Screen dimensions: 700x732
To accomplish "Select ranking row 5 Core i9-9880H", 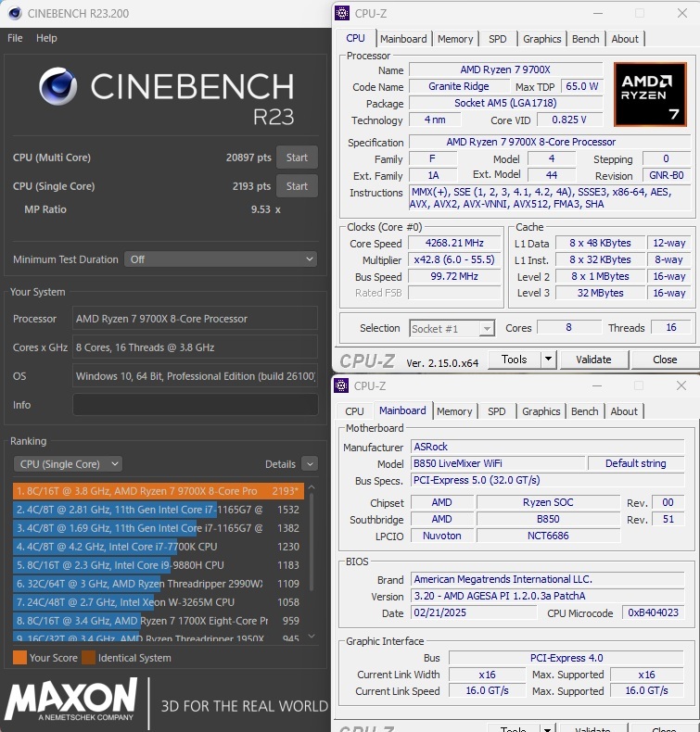I will click(159, 565).
